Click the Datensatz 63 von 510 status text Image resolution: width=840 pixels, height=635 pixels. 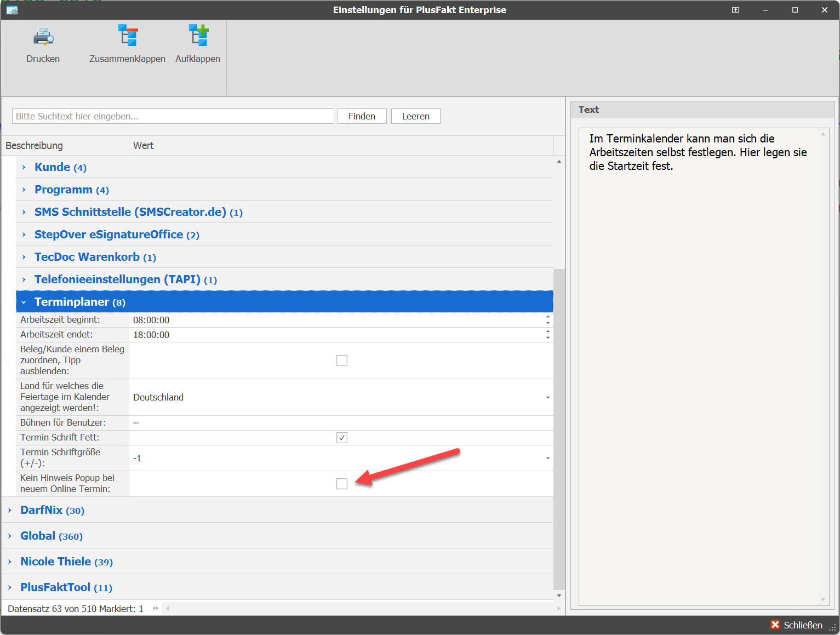click(76, 609)
